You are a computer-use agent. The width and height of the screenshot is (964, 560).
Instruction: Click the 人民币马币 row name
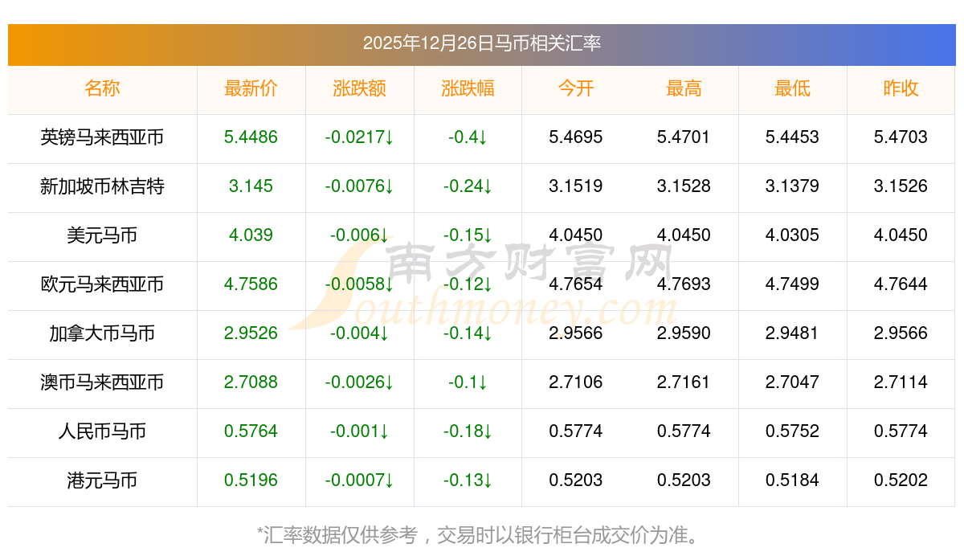(x=102, y=431)
